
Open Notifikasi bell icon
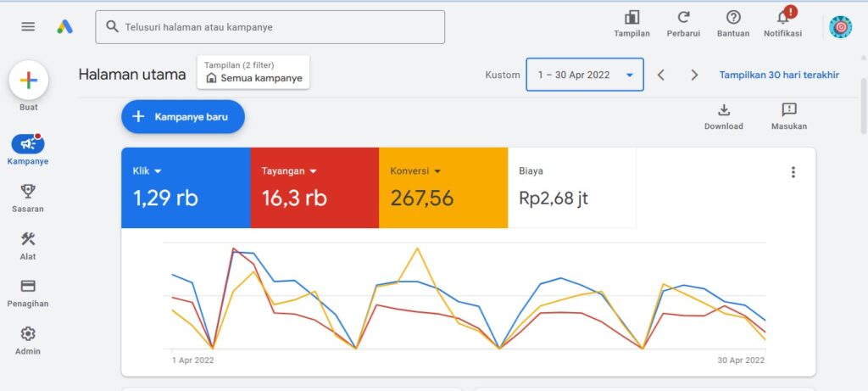click(782, 18)
